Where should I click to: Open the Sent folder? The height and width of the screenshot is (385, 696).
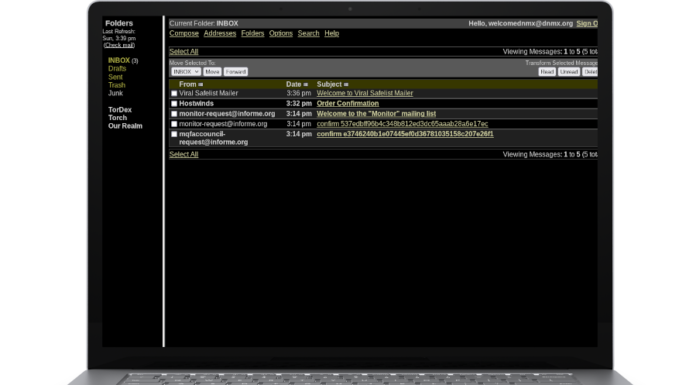[x=115, y=77]
